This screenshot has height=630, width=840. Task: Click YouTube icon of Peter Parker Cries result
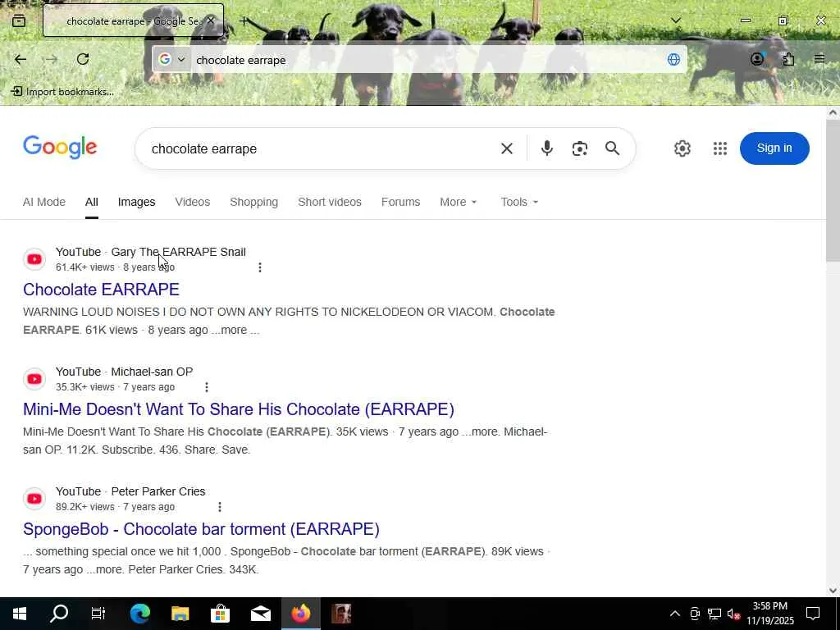click(34, 499)
